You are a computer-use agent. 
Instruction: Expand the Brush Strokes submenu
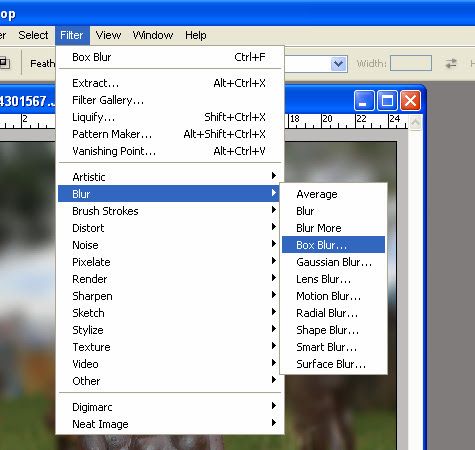[170, 211]
